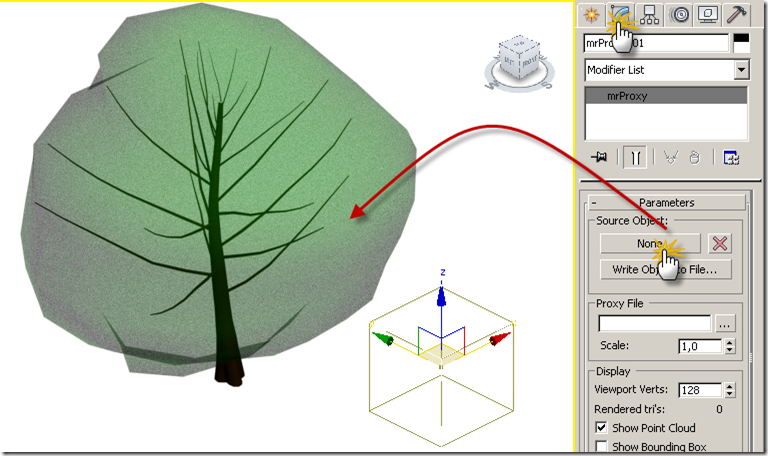
Task: Increase Viewport Verts spinner up
Action: tap(730, 386)
